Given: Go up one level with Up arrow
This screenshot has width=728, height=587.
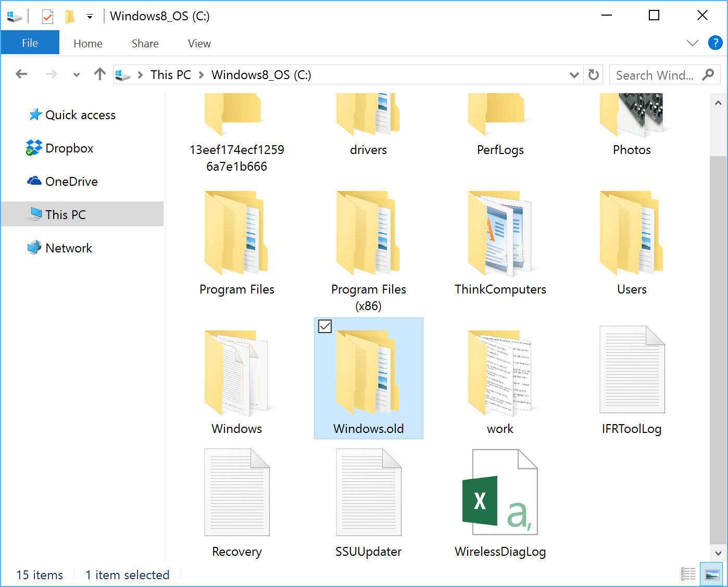Looking at the screenshot, I should pyautogui.click(x=99, y=74).
